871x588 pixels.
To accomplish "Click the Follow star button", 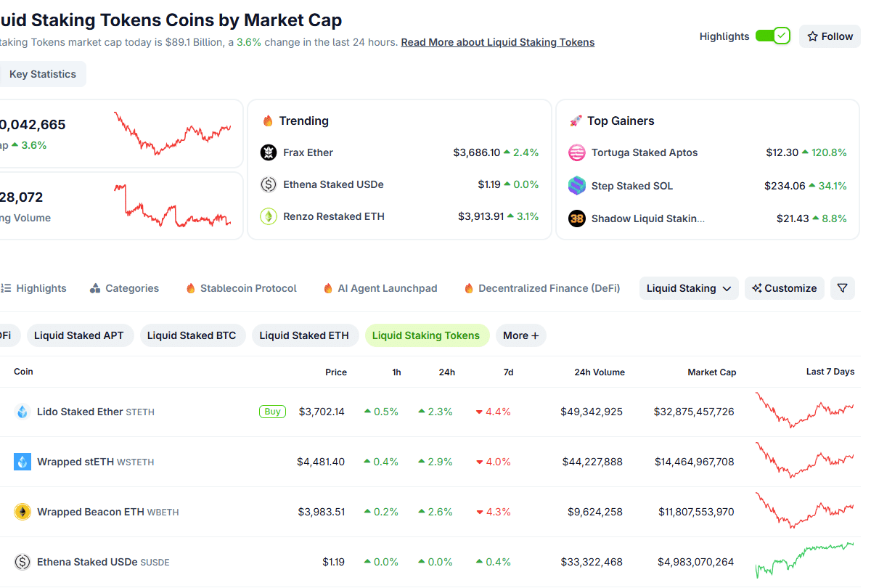I will pyautogui.click(x=830, y=36).
